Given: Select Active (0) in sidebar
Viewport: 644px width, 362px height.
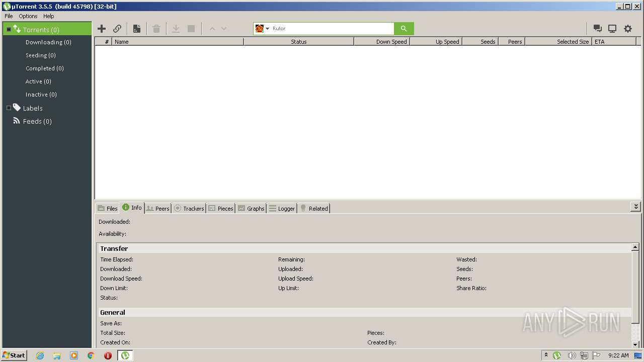Looking at the screenshot, I should pos(38,81).
